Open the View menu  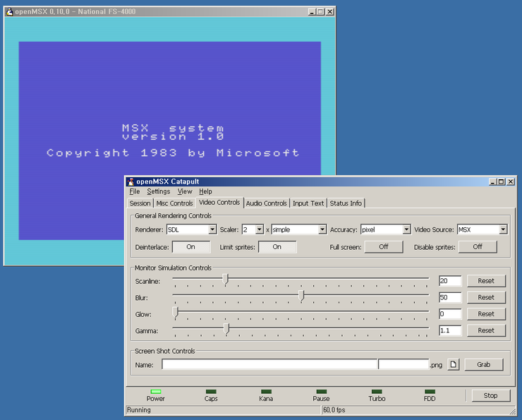pos(185,191)
